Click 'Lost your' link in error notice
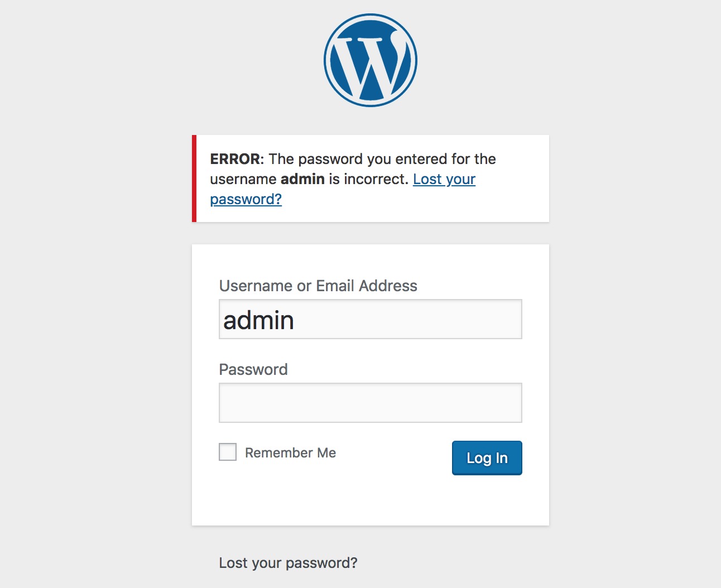This screenshot has height=588, width=721. click(444, 179)
